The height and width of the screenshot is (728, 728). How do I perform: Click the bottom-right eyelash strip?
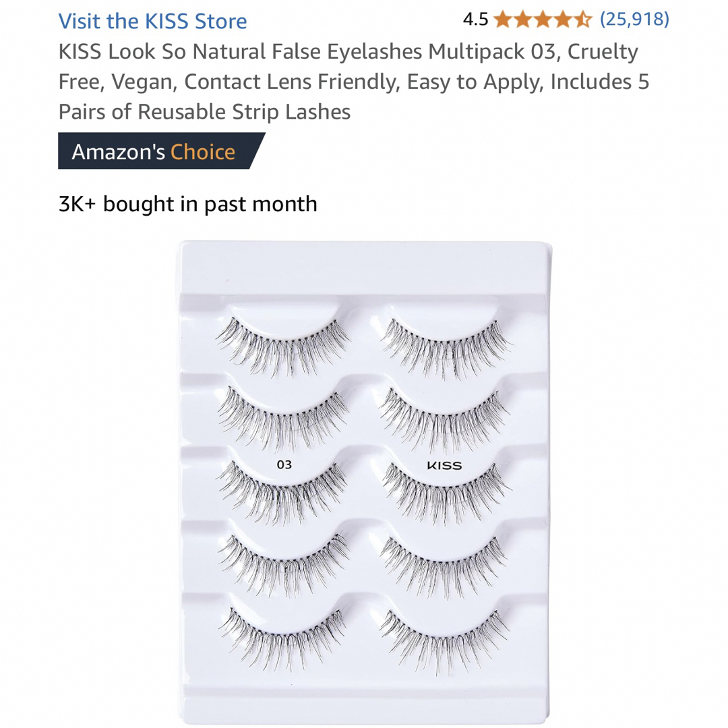pos(444,642)
